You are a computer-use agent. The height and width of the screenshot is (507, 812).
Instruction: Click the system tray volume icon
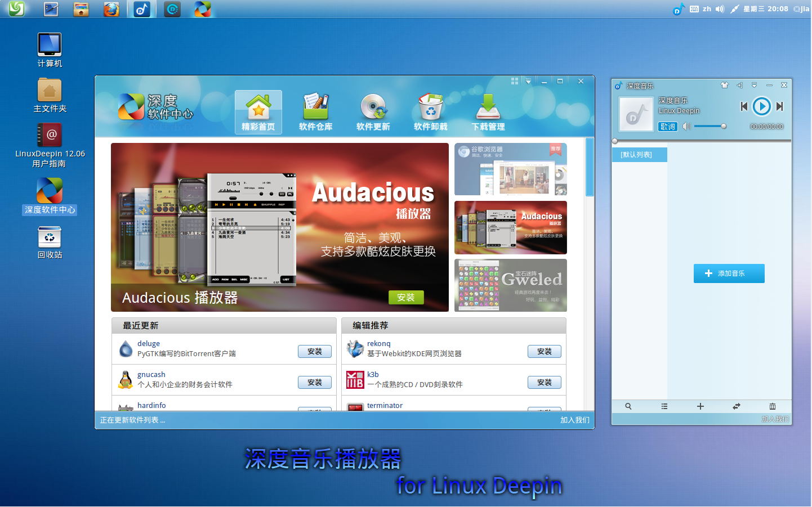[x=720, y=9]
